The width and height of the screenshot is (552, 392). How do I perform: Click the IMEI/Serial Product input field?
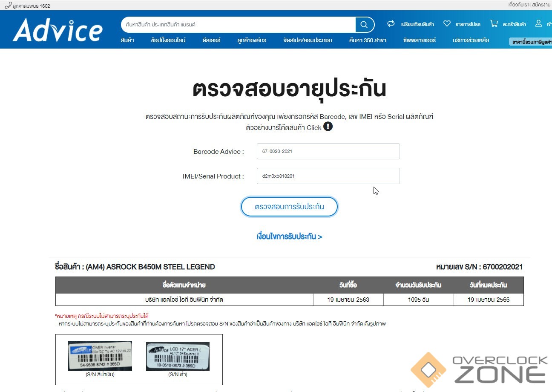(328, 176)
